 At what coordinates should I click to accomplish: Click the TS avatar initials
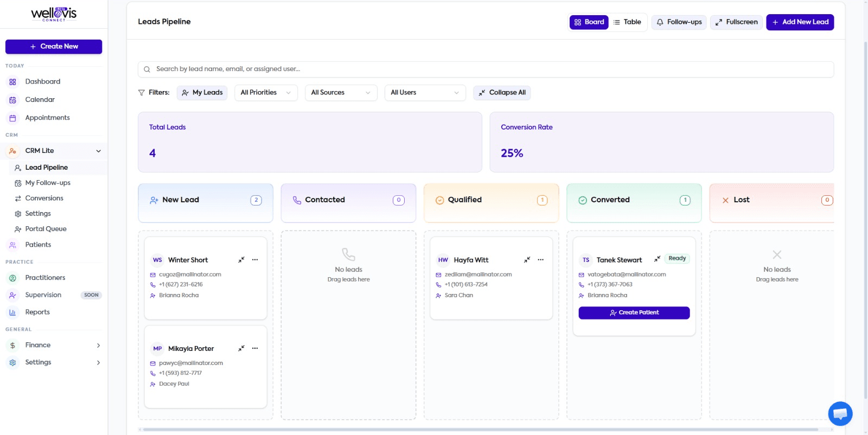click(586, 260)
